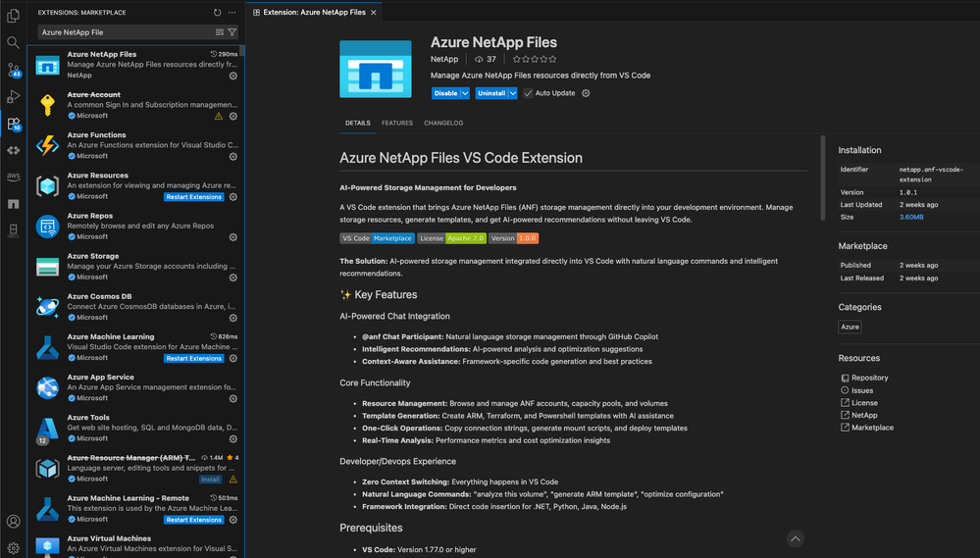
Task: Open the AWS toolkit panel
Action: tap(13, 178)
